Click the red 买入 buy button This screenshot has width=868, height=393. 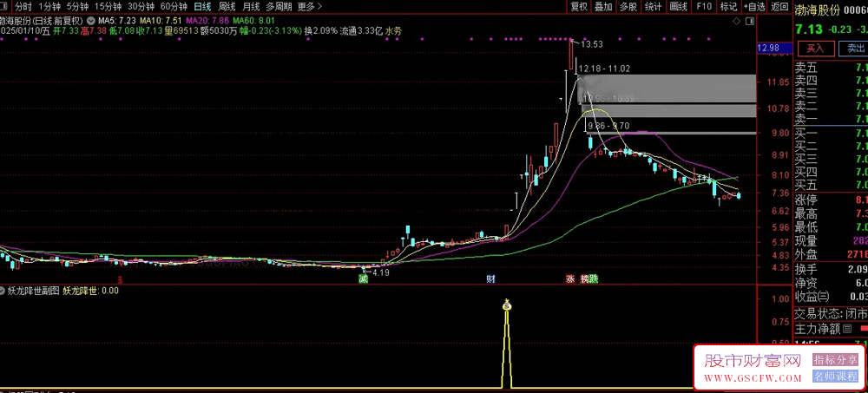[x=815, y=49]
